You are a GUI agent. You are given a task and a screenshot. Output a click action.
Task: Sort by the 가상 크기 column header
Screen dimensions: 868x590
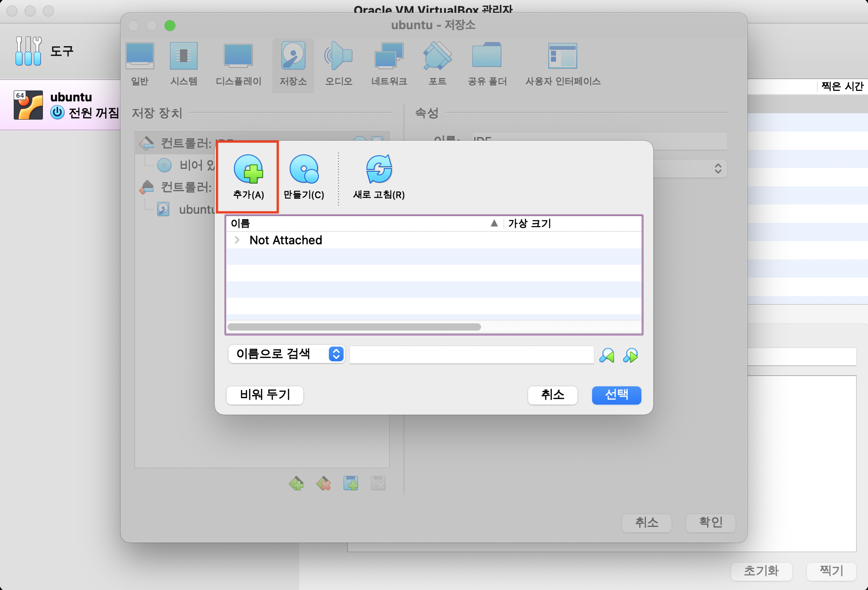point(573,223)
